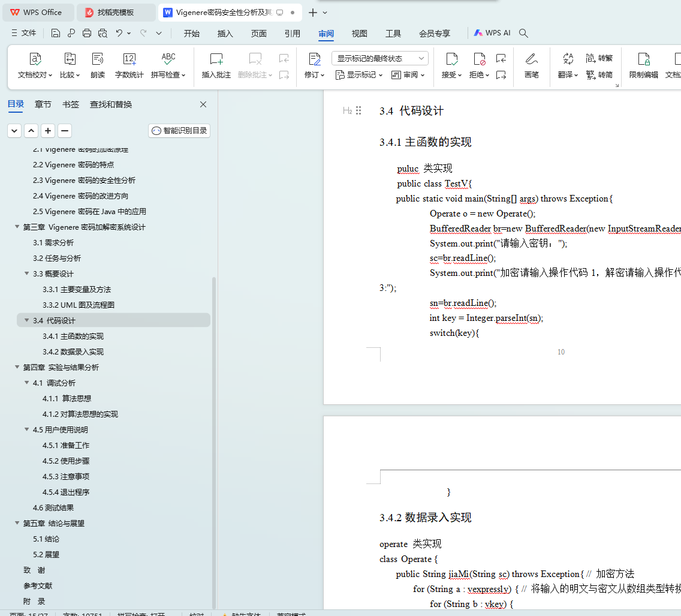This screenshot has height=616, width=681.
Task: Collapse 第五章 结论与展望 node
Action: tap(17, 523)
